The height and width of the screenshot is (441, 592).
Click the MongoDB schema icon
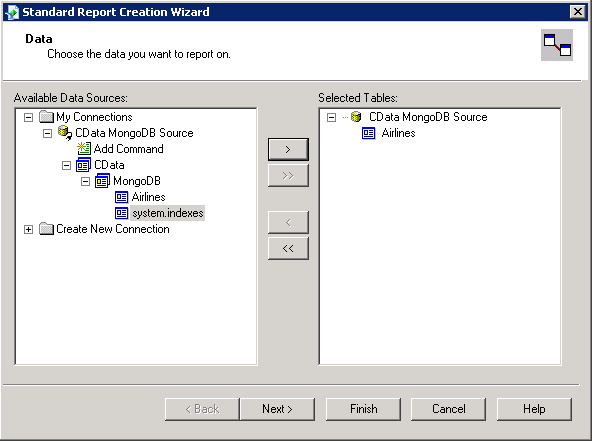tap(102, 181)
